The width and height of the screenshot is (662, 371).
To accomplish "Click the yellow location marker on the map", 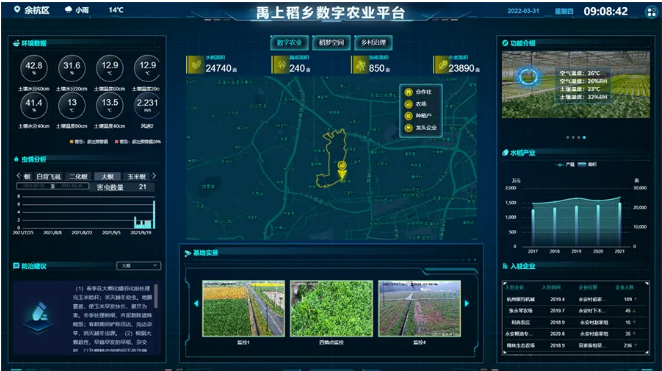I will pyautogui.click(x=342, y=170).
